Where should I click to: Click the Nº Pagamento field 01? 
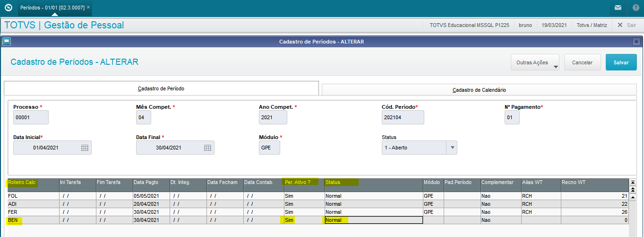[512, 117]
